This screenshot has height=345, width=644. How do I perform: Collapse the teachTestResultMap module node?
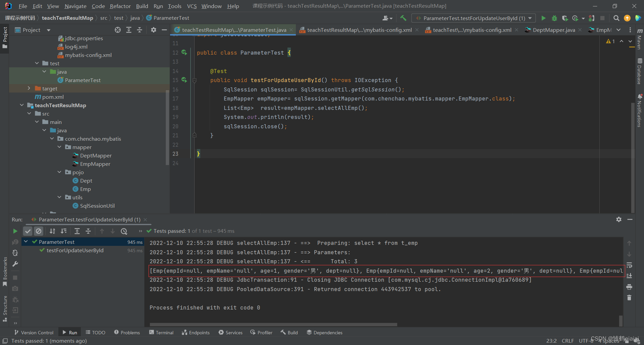coord(21,105)
